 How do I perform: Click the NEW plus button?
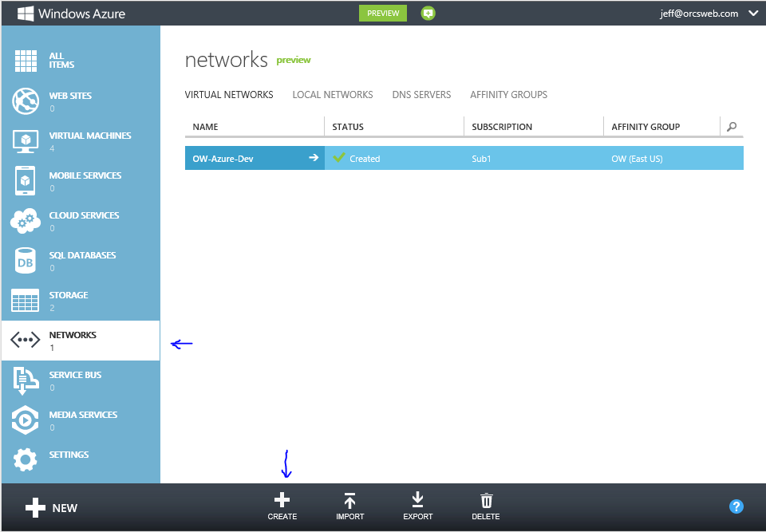tap(51, 508)
